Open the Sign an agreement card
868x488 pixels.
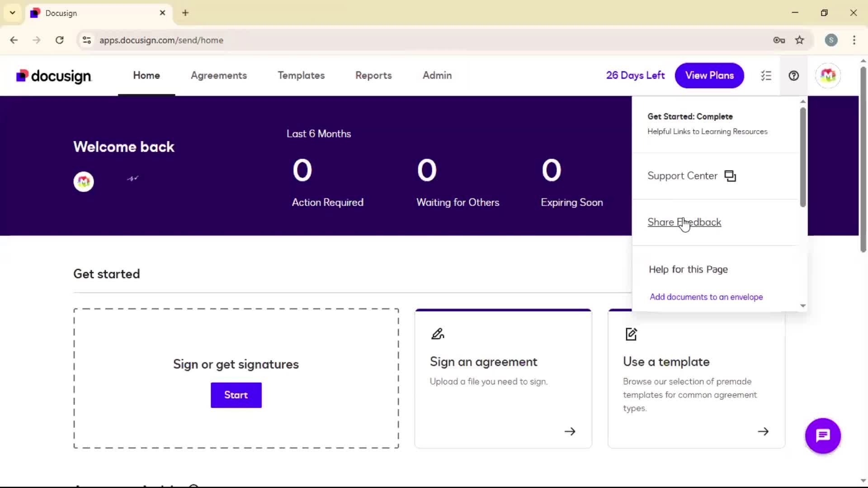(503, 379)
